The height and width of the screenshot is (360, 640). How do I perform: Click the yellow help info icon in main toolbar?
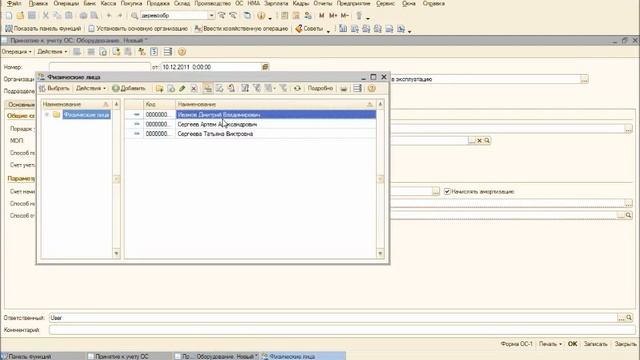click(261, 16)
